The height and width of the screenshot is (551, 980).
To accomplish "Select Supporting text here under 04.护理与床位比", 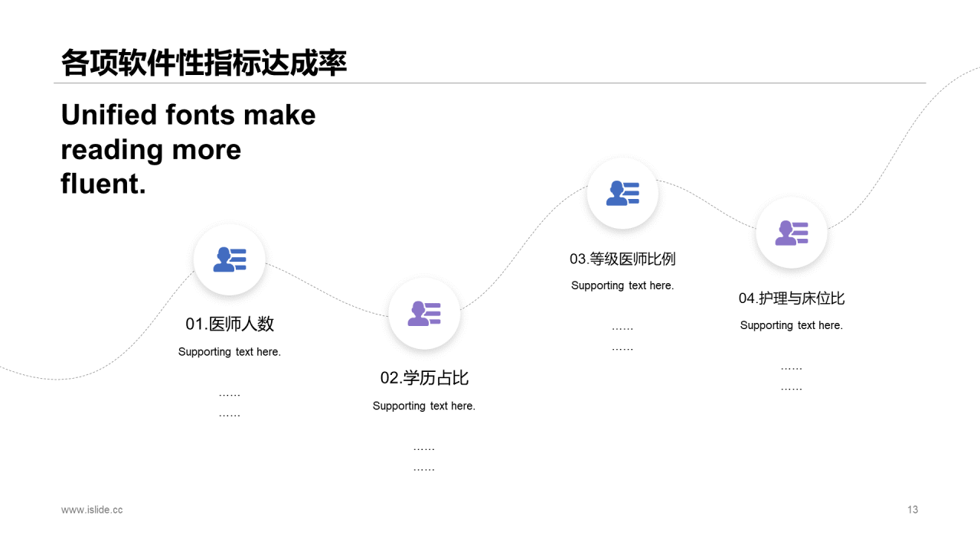I will [792, 325].
